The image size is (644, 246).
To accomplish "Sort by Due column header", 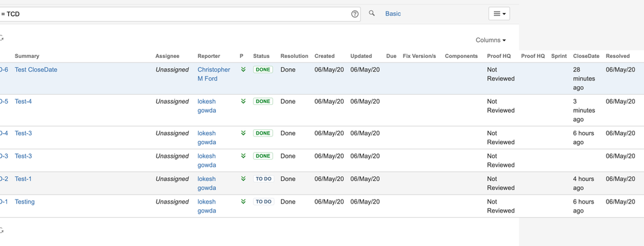I will click(391, 56).
